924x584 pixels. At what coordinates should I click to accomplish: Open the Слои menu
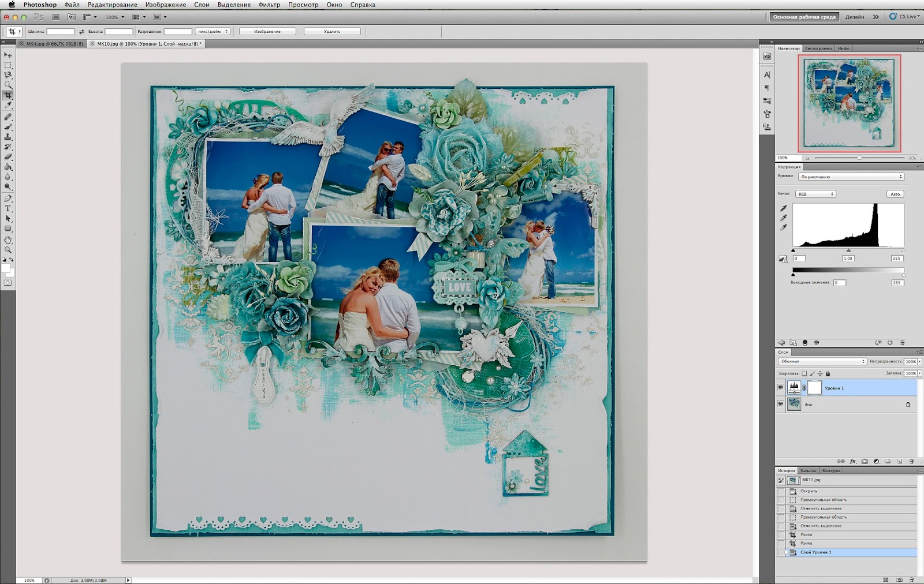click(202, 5)
